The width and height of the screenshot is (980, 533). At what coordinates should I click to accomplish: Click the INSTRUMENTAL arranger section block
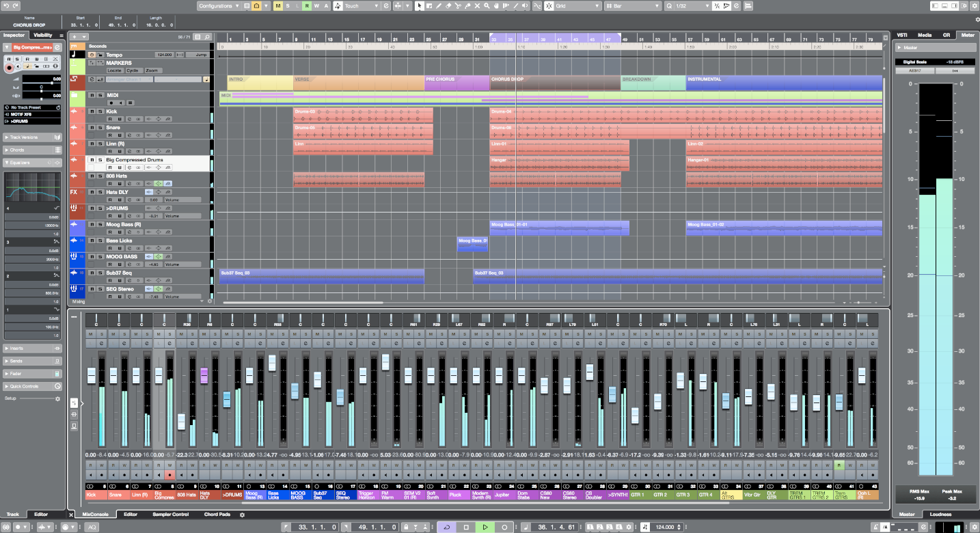[x=783, y=83]
